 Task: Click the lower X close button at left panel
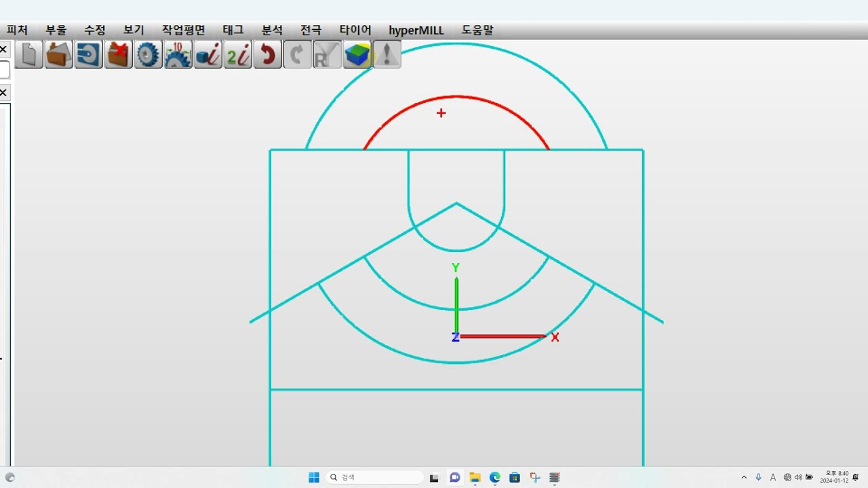(3, 92)
